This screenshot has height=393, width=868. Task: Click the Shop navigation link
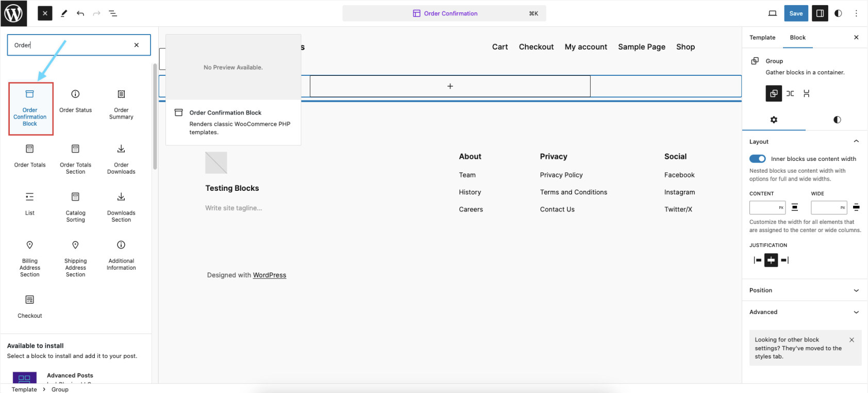[x=686, y=47]
